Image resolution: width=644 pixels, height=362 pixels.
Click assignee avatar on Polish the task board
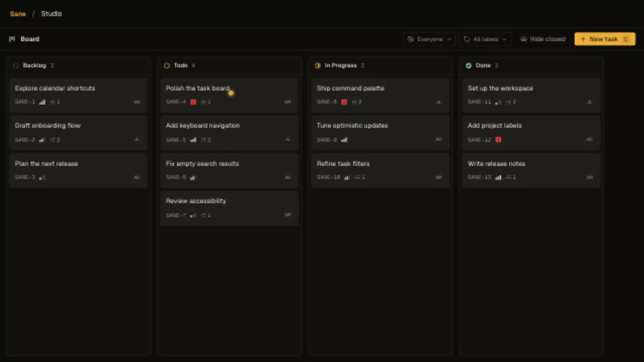click(288, 102)
